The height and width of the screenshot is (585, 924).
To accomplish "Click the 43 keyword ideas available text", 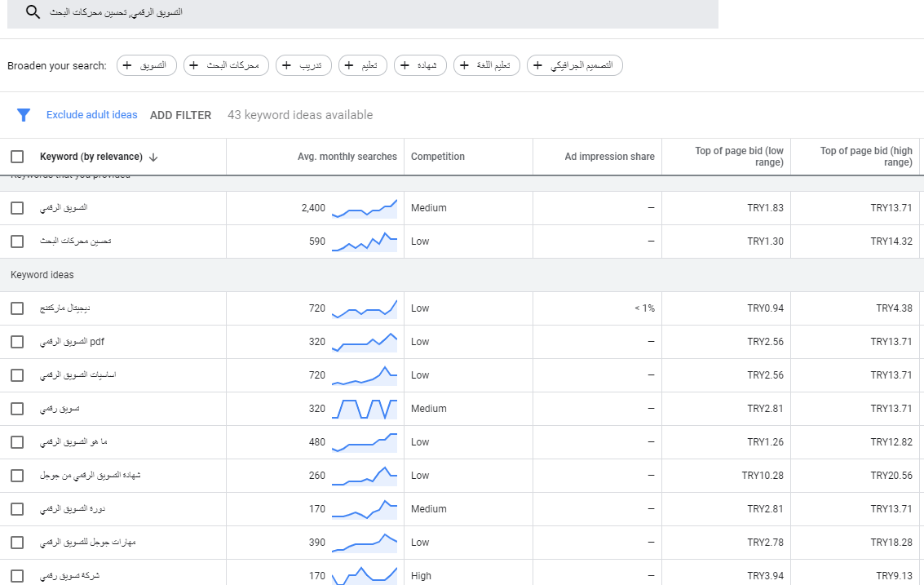I will (x=301, y=115).
